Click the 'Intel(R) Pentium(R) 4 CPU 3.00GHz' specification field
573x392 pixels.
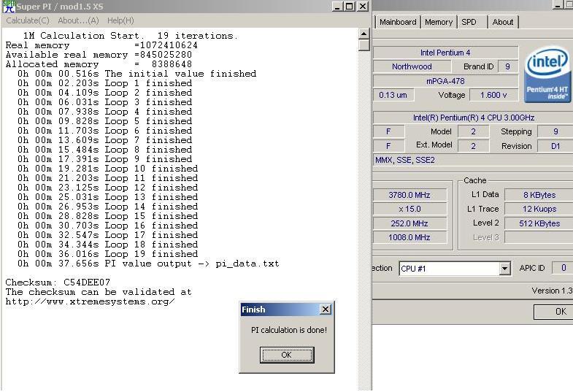click(x=474, y=118)
